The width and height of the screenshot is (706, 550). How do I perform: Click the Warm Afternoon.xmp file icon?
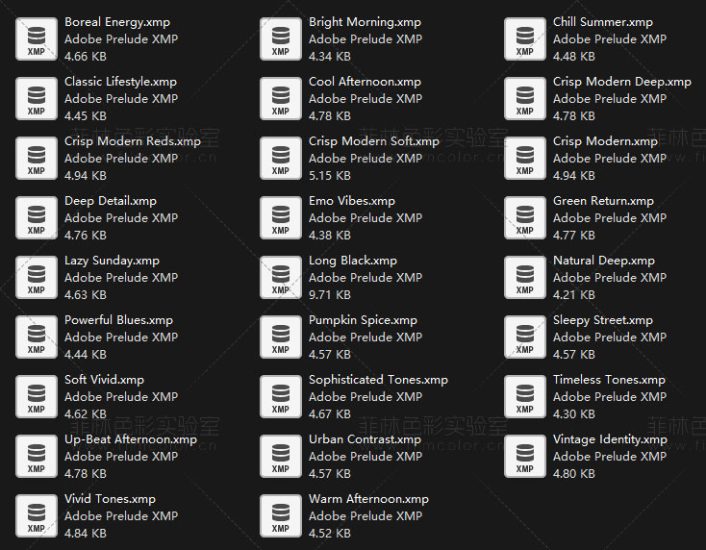click(280, 516)
